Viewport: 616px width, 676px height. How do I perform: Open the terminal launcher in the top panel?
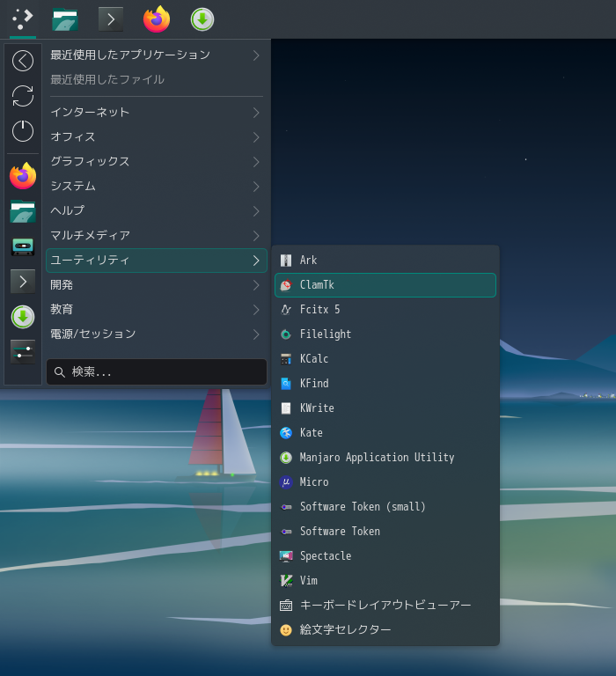(x=111, y=19)
